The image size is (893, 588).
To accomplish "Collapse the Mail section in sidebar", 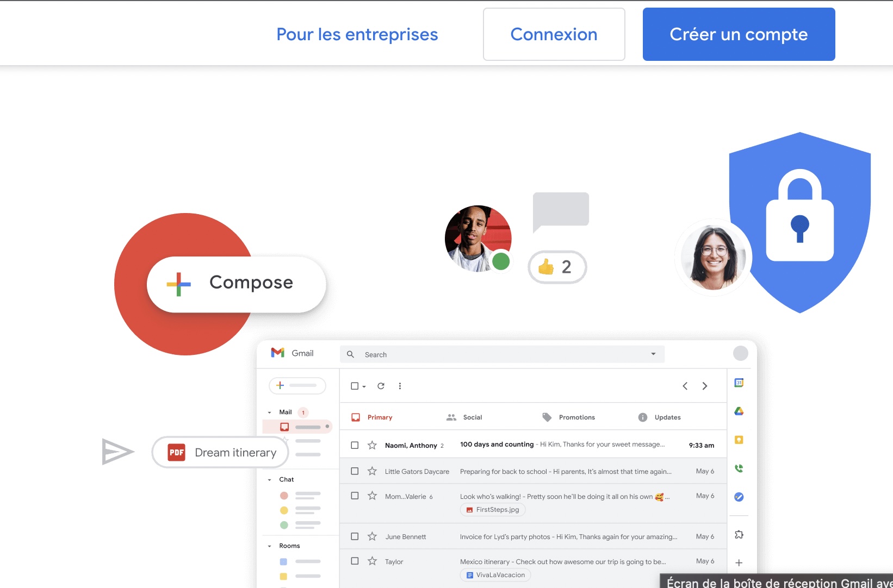I will [269, 412].
